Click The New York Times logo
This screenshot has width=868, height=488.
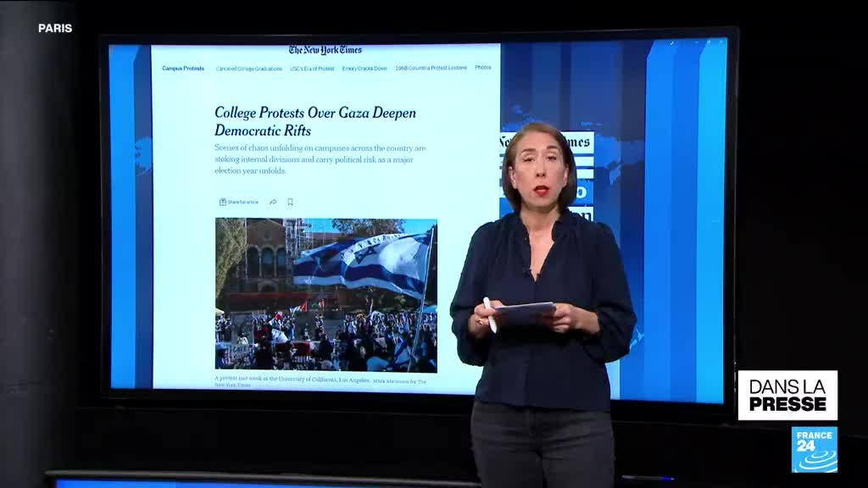[325, 50]
